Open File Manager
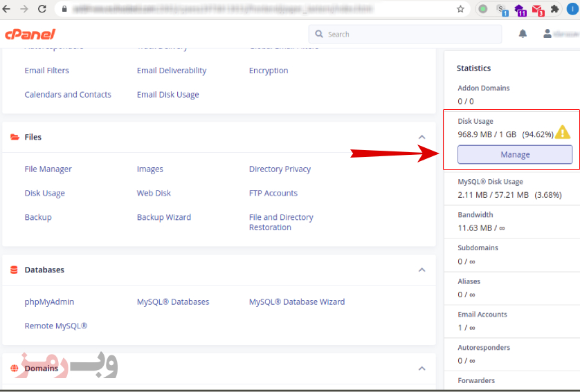The width and height of the screenshot is (580, 392). click(48, 169)
